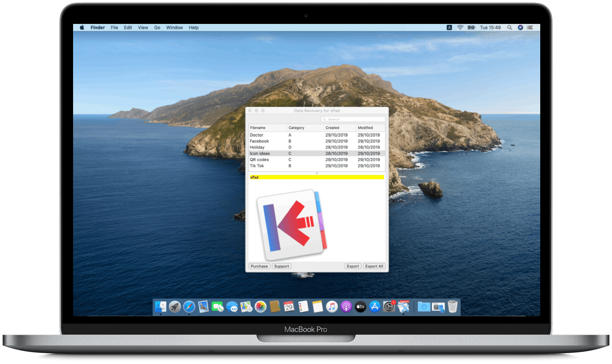Open the File menu

tap(114, 27)
